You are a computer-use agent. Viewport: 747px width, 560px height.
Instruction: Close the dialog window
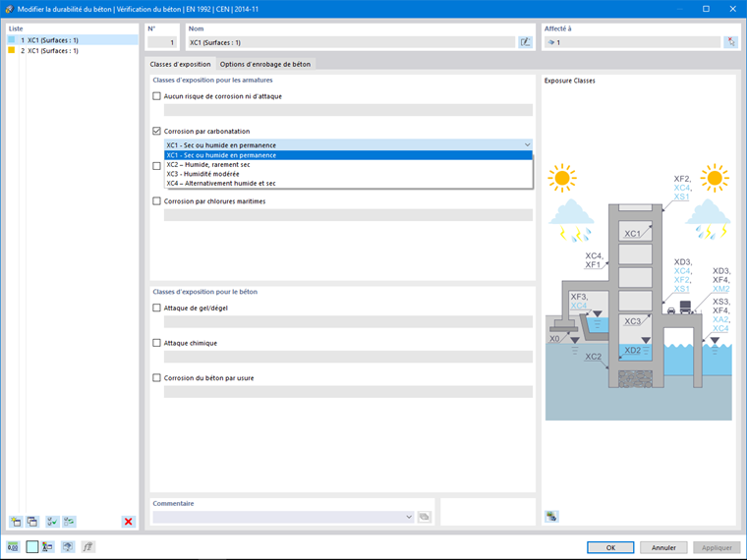732,9
